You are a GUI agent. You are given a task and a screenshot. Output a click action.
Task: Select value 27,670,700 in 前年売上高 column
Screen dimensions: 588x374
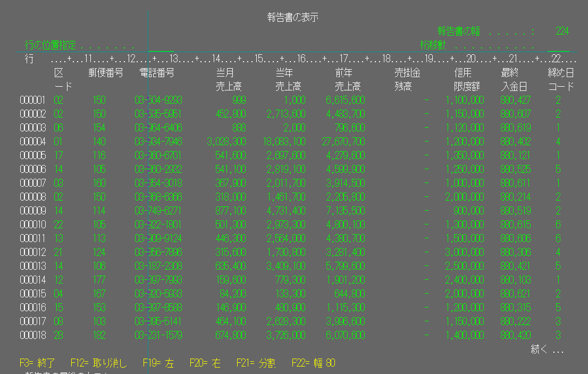click(343, 142)
